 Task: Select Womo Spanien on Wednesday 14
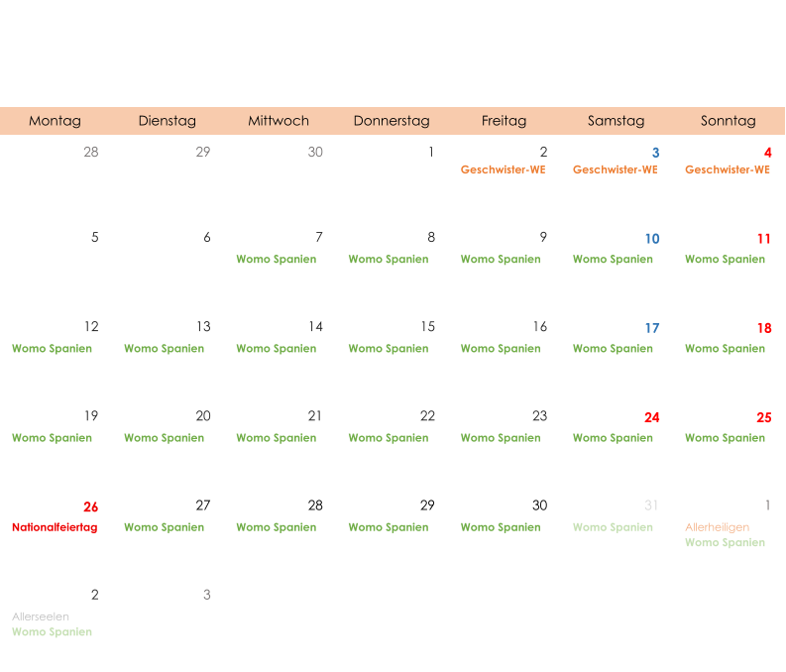(277, 348)
